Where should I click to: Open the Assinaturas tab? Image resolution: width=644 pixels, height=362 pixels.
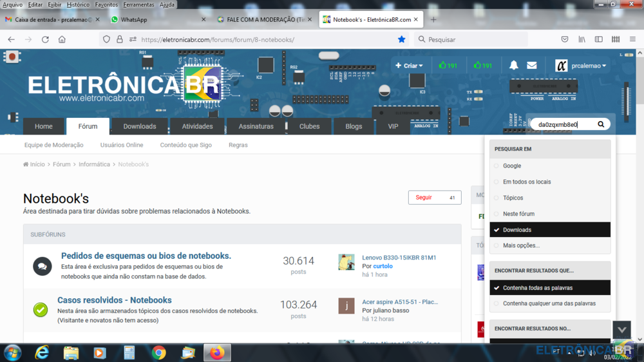(256, 126)
